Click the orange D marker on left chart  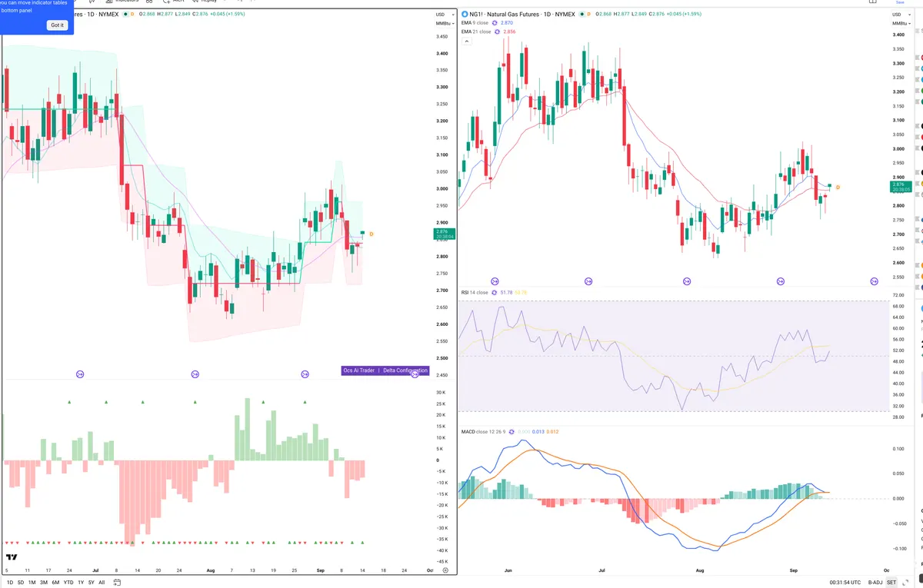(372, 234)
